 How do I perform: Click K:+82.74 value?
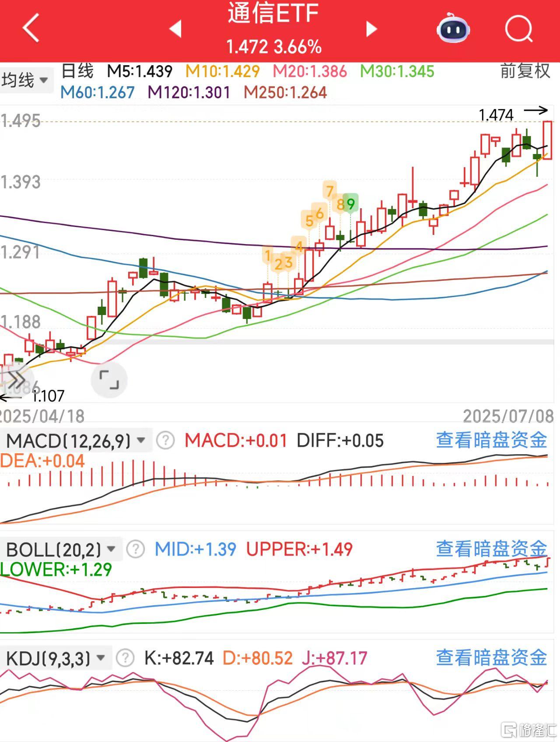[179, 658]
